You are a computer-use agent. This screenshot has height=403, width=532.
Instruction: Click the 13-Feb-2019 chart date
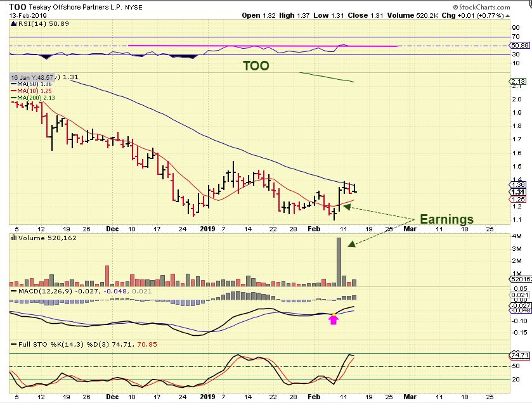pyautogui.click(x=28, y=16)
